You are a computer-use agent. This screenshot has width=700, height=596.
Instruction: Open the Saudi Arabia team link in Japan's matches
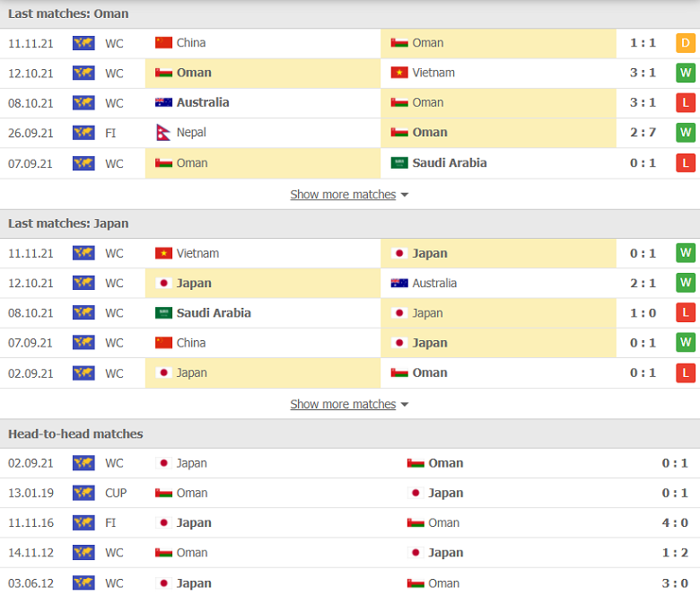[x=214, y=313]
